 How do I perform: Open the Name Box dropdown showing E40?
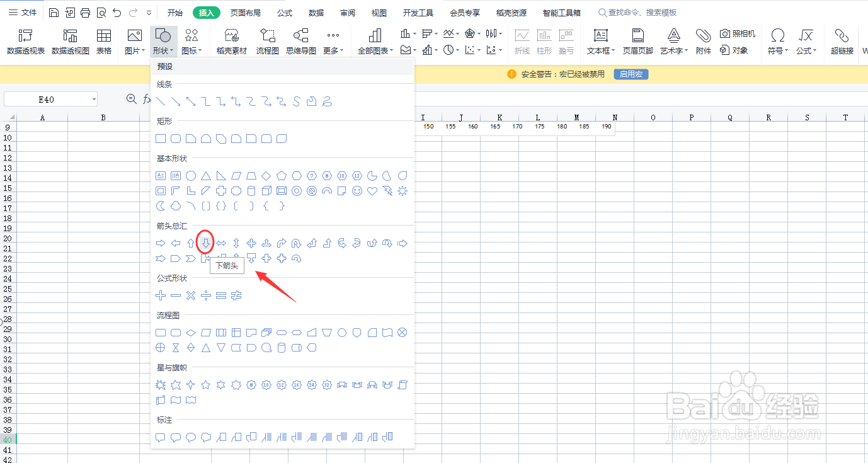coord(94,100)
